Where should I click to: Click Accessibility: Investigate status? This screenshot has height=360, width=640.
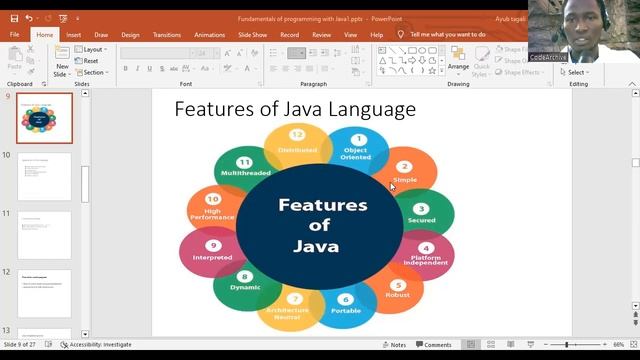(x=96, y=345)
